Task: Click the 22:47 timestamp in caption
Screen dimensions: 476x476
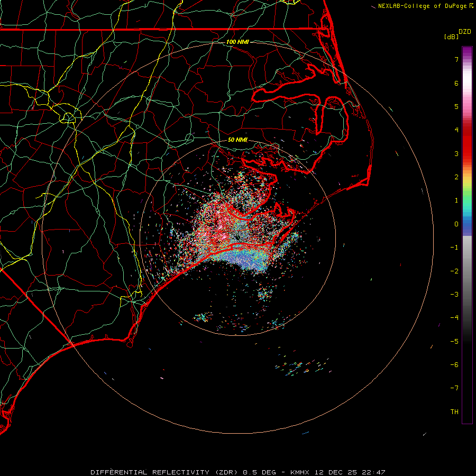Action: click(375, 471)
